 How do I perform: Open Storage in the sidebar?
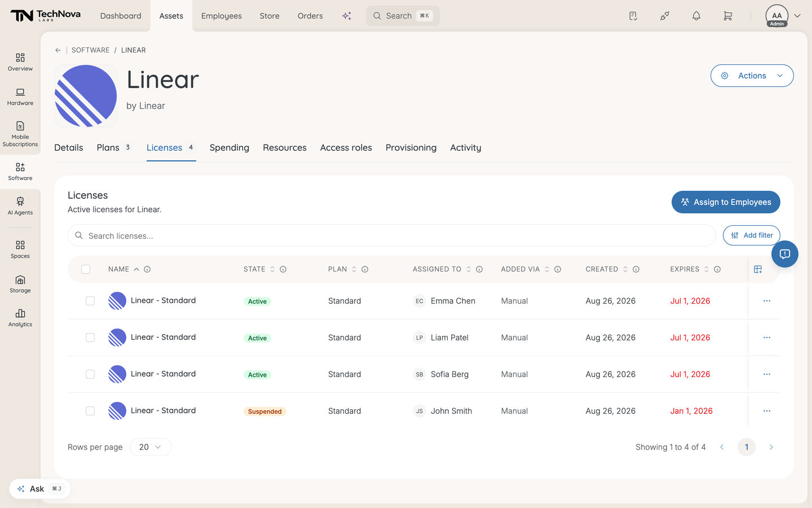[20, 284]
